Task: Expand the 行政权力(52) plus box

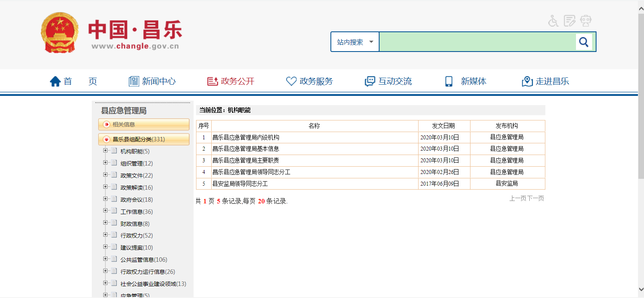Action: (105, 235)
